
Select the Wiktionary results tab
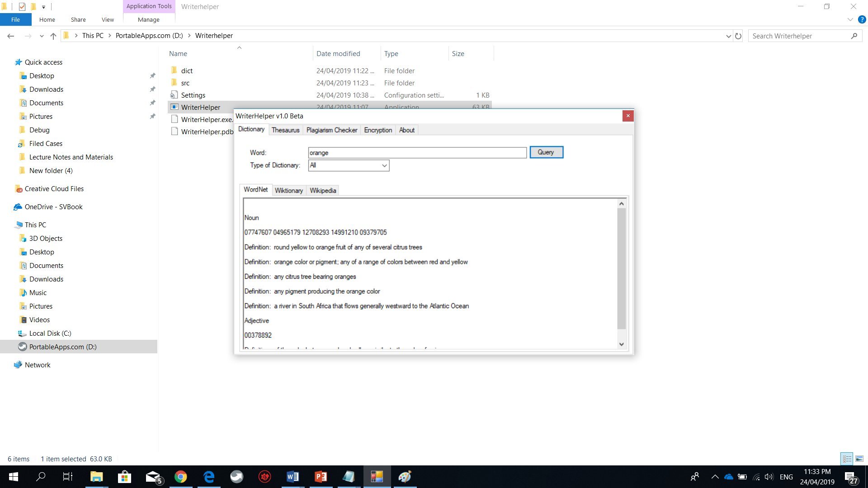[289, 191]
